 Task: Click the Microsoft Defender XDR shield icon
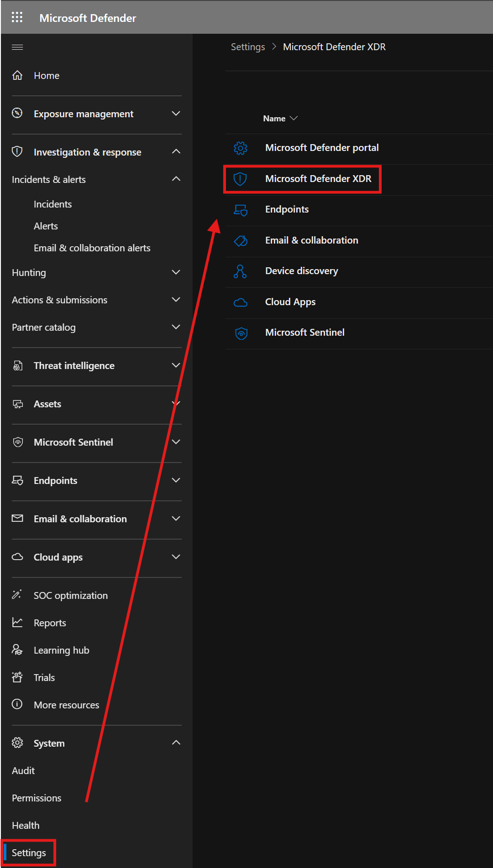click(240, 179)
